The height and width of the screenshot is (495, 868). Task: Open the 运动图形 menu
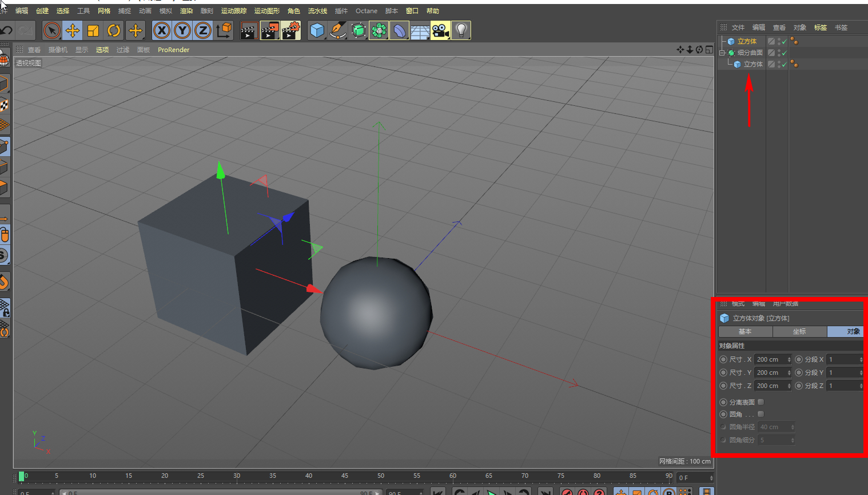[x=267, y=11]
